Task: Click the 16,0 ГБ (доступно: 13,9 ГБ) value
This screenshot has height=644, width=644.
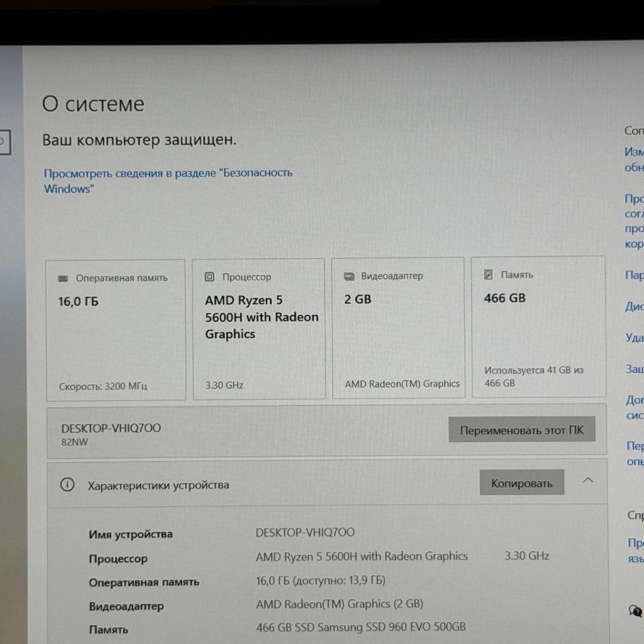Action: (320, 580)
